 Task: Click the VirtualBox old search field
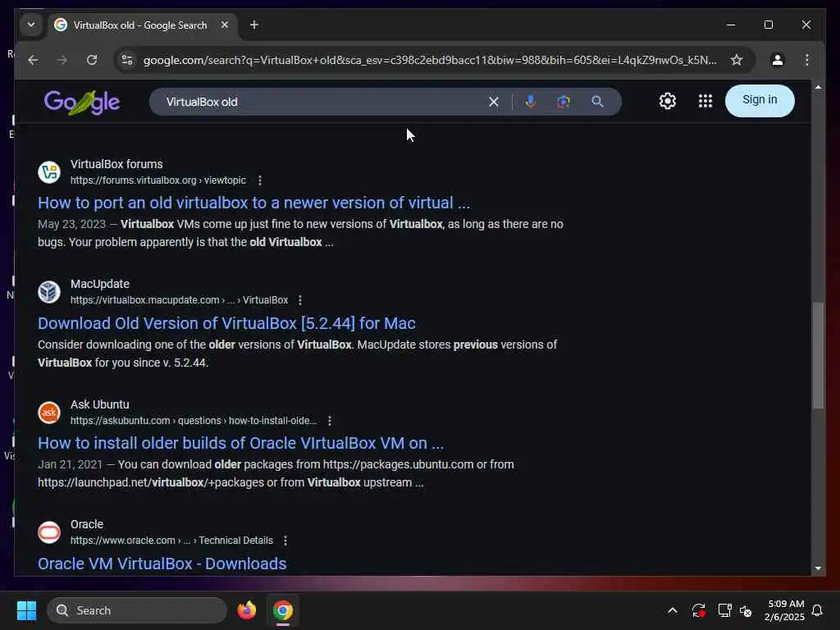coord(322,102)
